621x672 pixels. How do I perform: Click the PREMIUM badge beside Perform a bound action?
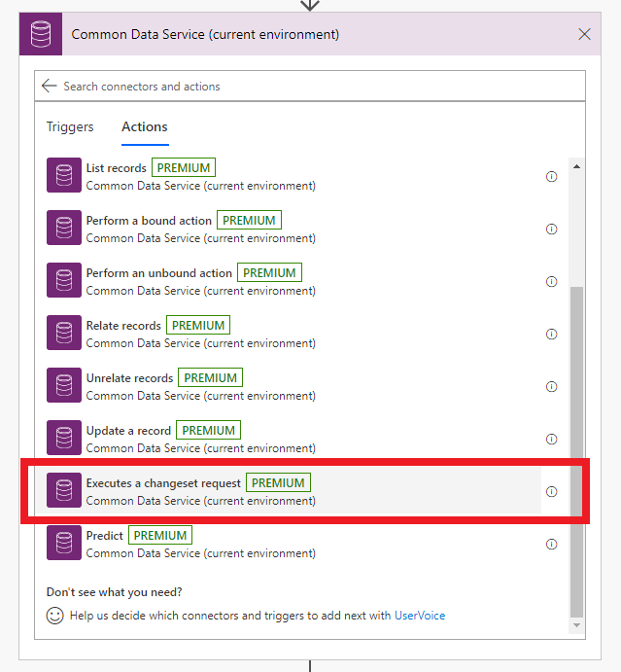(x=249, y=221)
